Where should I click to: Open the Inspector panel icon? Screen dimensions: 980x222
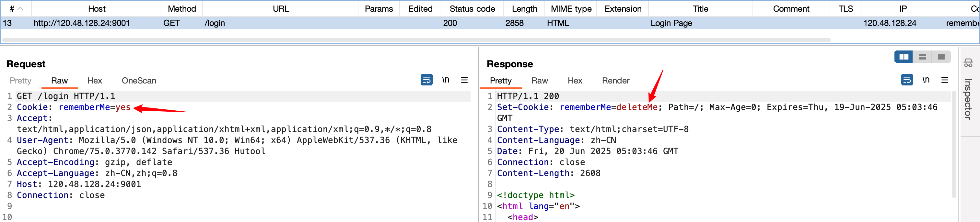[x=969, y=63]
